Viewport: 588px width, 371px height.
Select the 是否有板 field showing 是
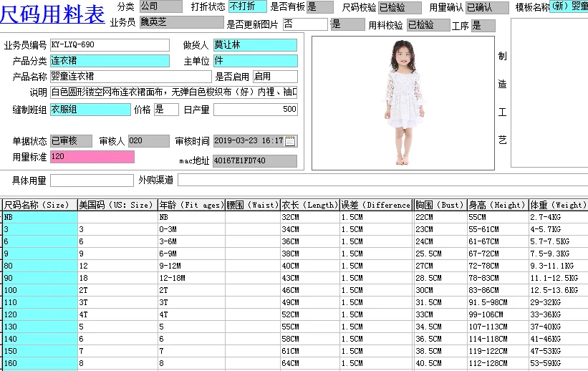coord(320,6)
